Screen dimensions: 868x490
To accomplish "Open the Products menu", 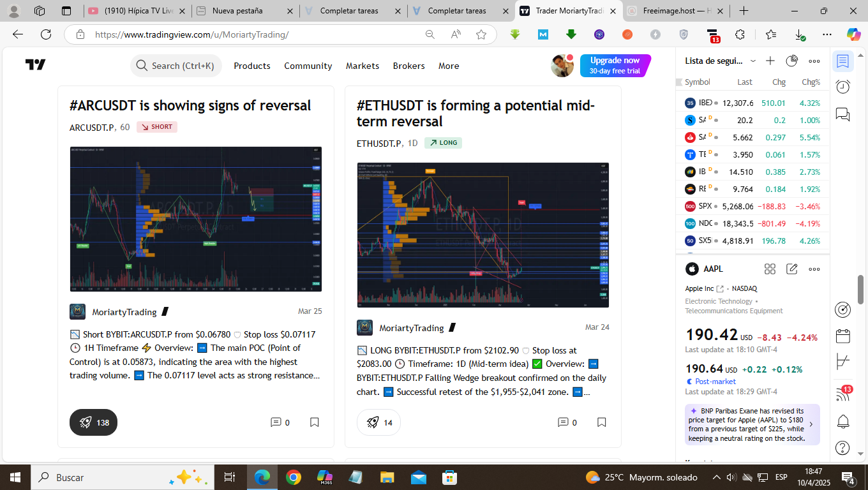I will point(252,66).
